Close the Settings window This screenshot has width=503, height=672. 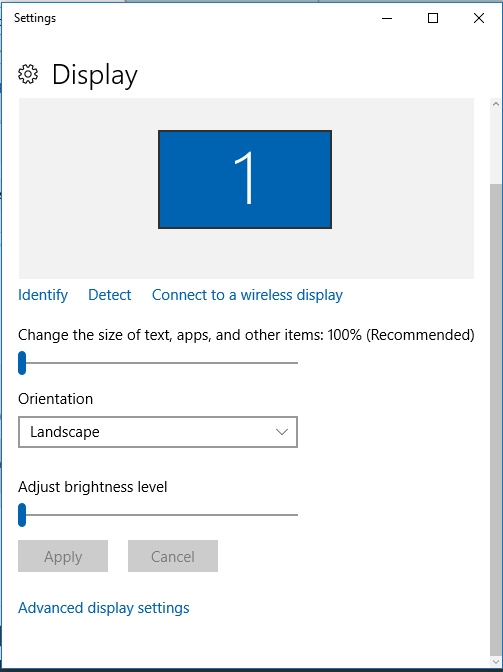479,18
